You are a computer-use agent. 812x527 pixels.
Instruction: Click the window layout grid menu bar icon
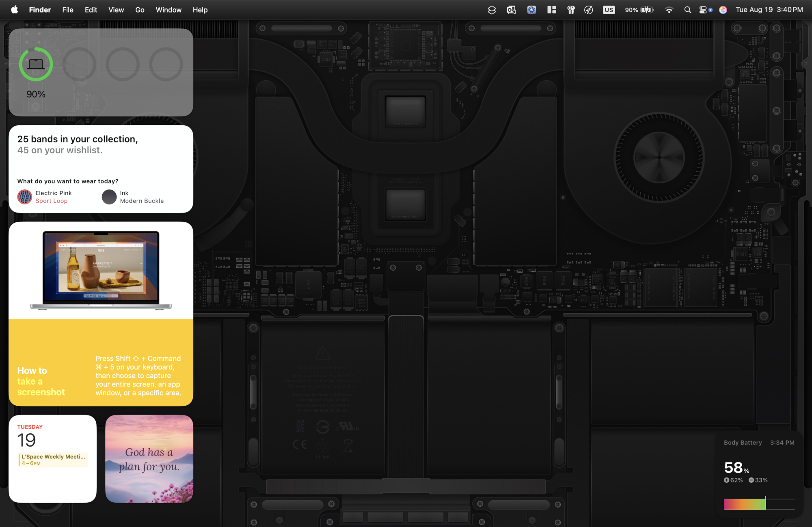[551, 10]
